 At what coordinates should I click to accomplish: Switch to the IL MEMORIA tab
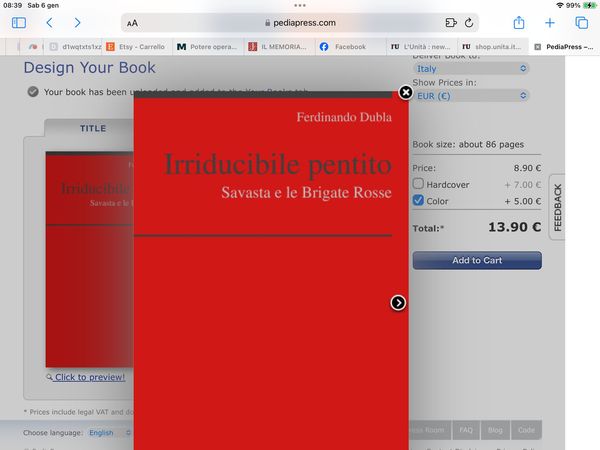click(279, 47)
